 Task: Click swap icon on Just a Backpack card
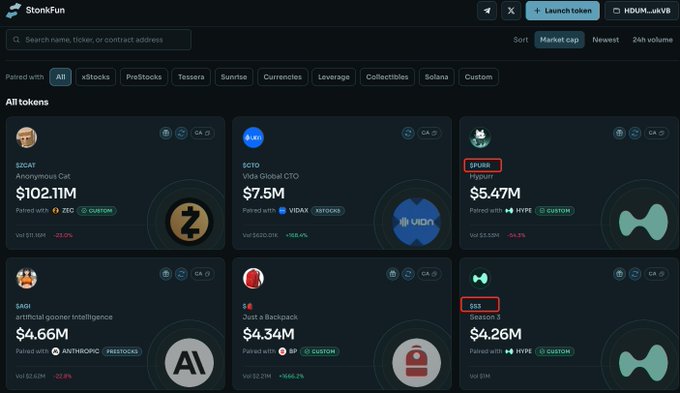(408, 274)
